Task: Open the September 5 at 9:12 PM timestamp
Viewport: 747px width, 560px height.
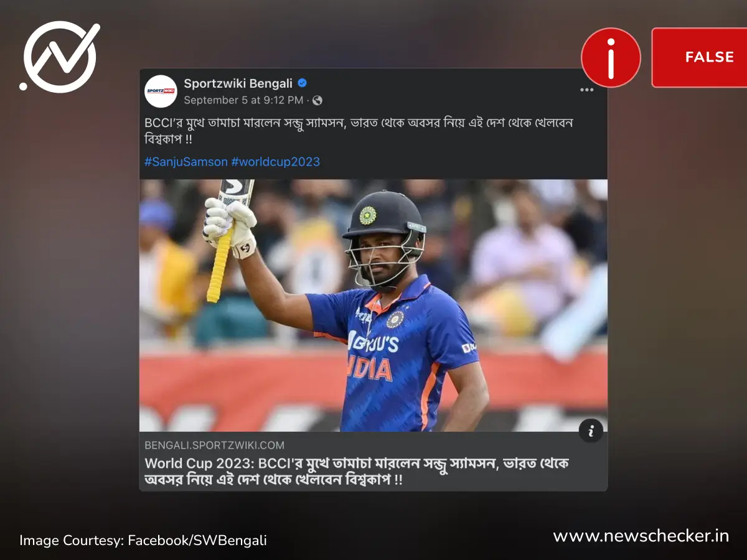Action: pyautogui.click(x=243, y=100)
